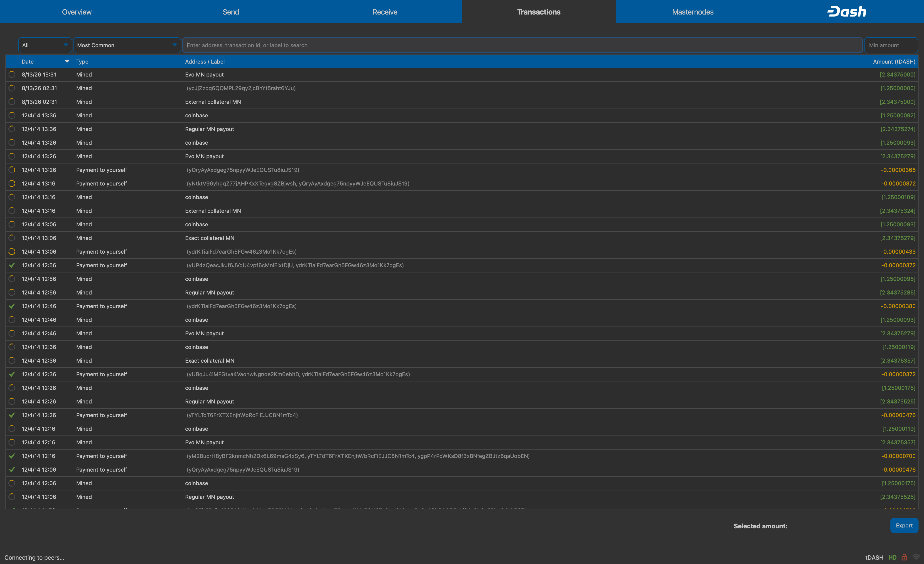924x564 pixels.
Task: Click status icon for 13:16 External collateral MN
Action: click(12, 211)
